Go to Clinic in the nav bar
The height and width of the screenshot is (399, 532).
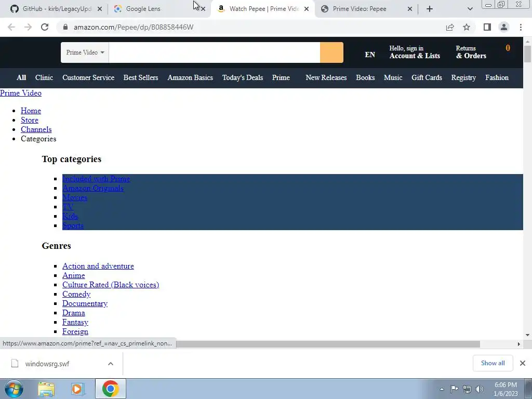coord(44,78)
